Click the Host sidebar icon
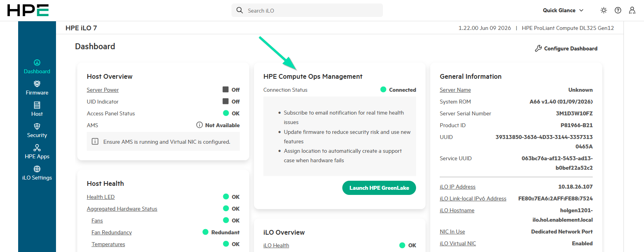This screenshot has height=252, width=644. tap(37, 105)
